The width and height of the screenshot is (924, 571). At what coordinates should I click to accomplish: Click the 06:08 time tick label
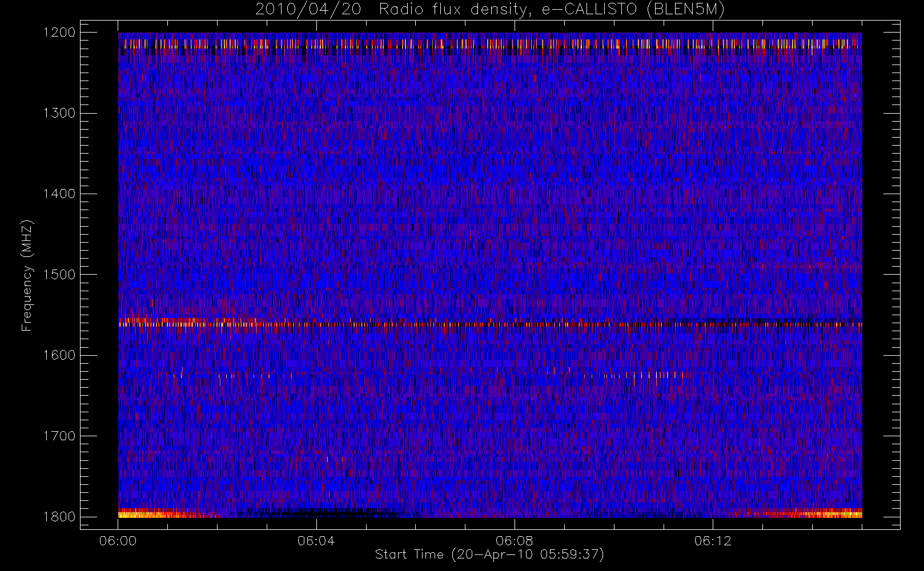point(514,541)
